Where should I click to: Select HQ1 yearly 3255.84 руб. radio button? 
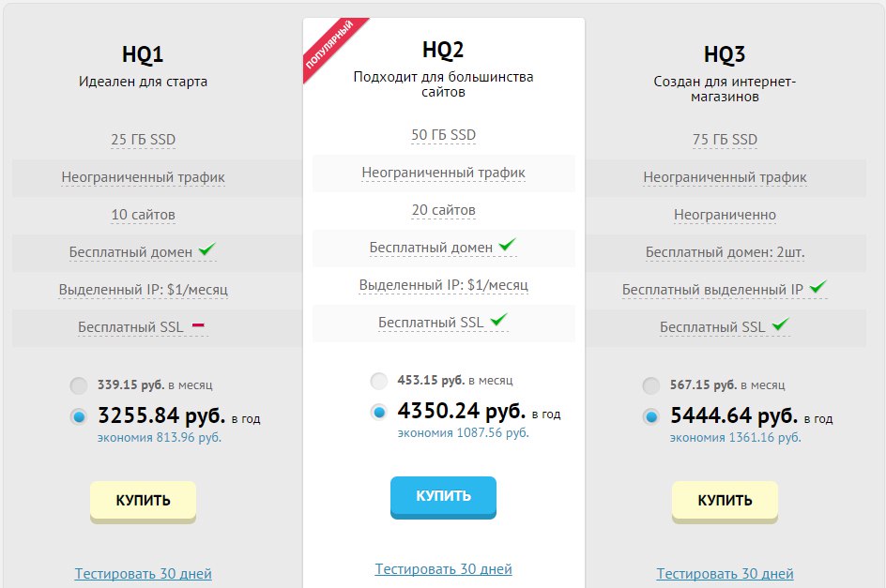tap(79, 417)
